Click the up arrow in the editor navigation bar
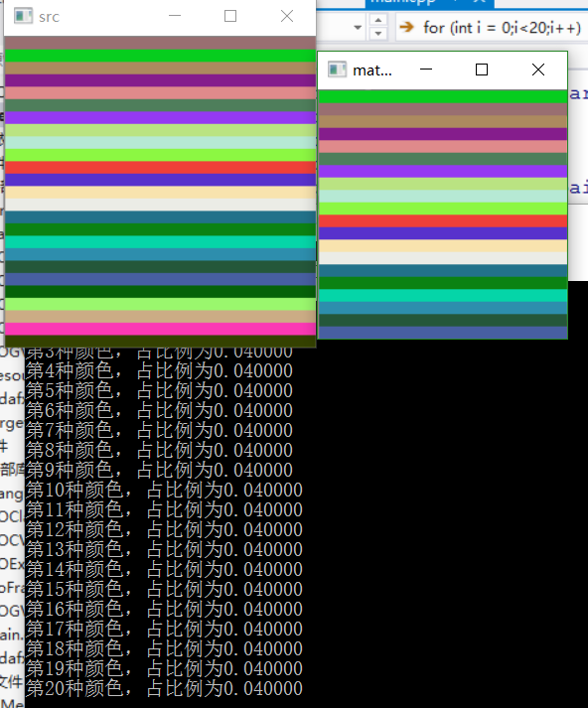 [x=378, y=20]
